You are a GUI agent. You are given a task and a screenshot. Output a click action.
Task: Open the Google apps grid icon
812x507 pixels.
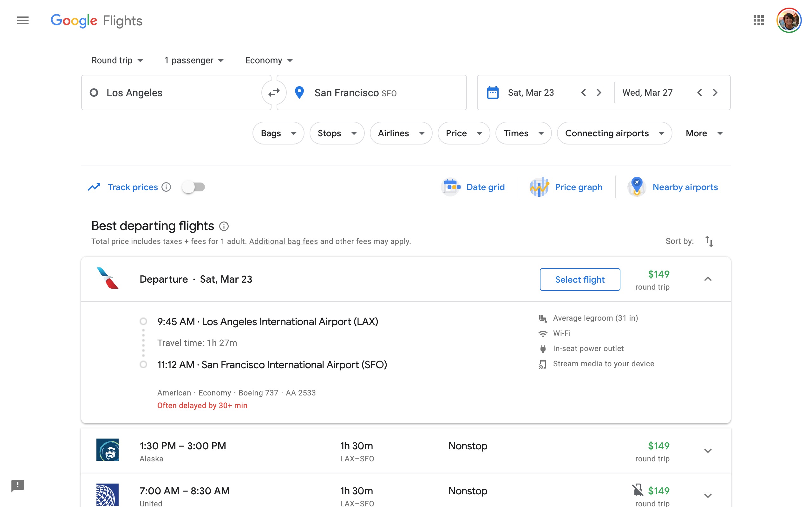(758, 21)
